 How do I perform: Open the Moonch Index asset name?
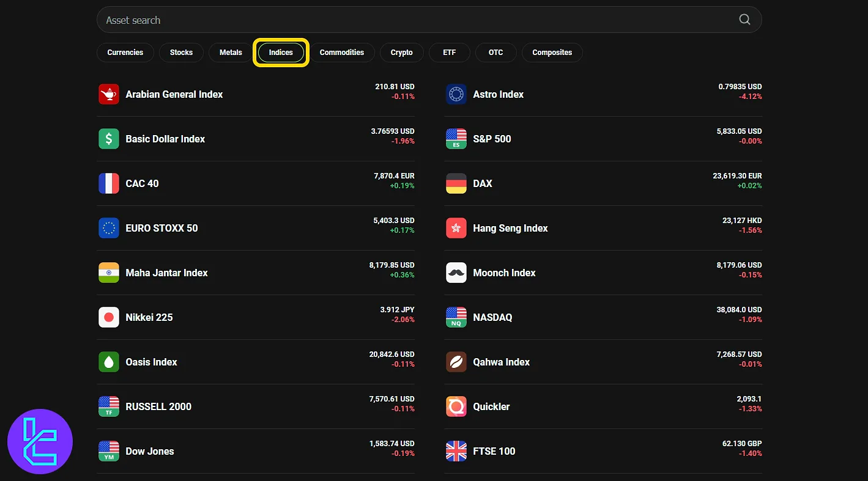point(504,273)
